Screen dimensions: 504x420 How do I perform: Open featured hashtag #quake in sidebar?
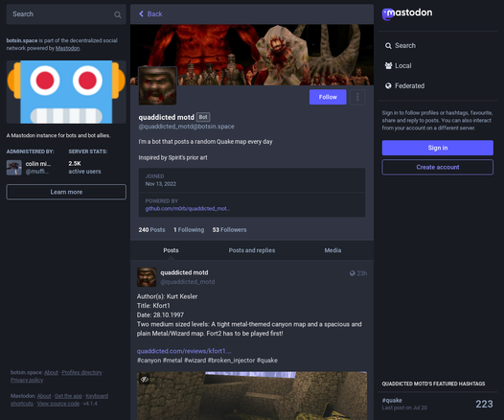tap(392, 401)
